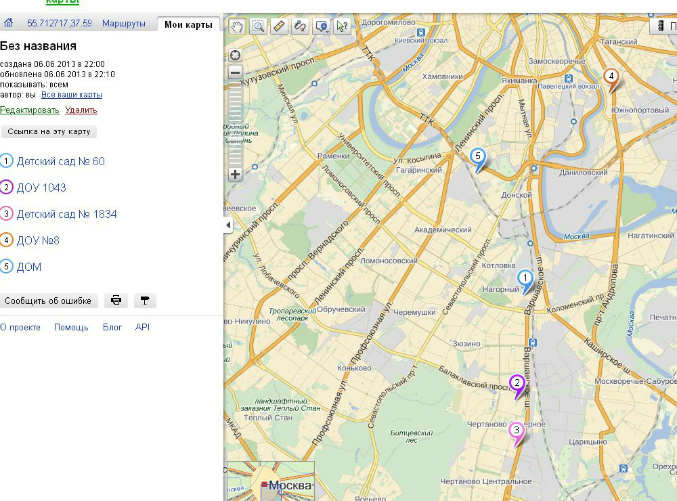Select Детский сад № 1834 in the list
Image resolution: width=677 pixels, height=501 pixels.
(x=66, y=213)
